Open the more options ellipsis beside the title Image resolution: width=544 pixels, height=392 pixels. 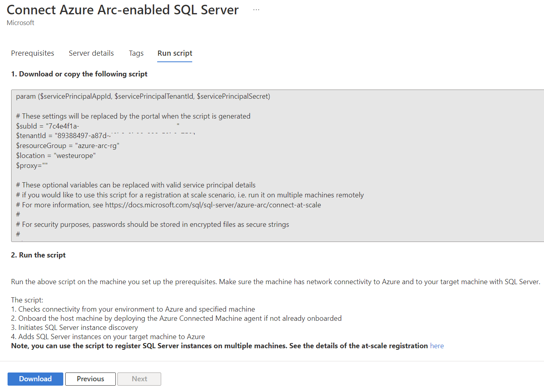pyautogui.click(x=256, y=10)
